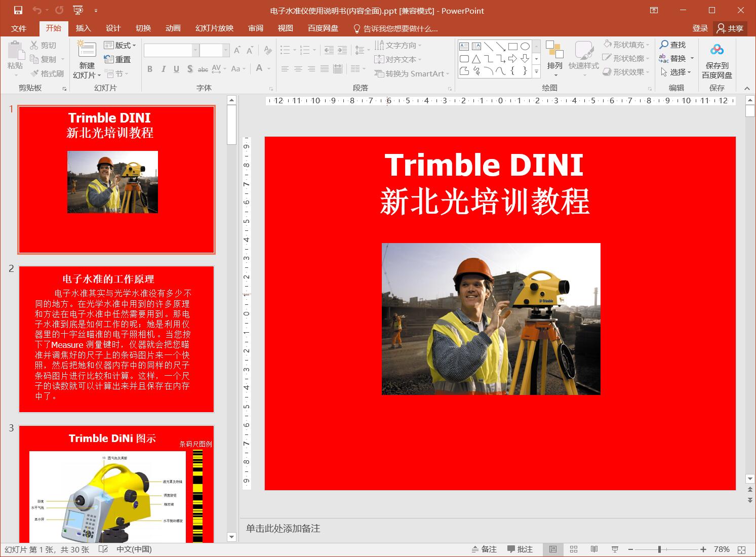
Task: Center the text alignment
Action: 298,69
